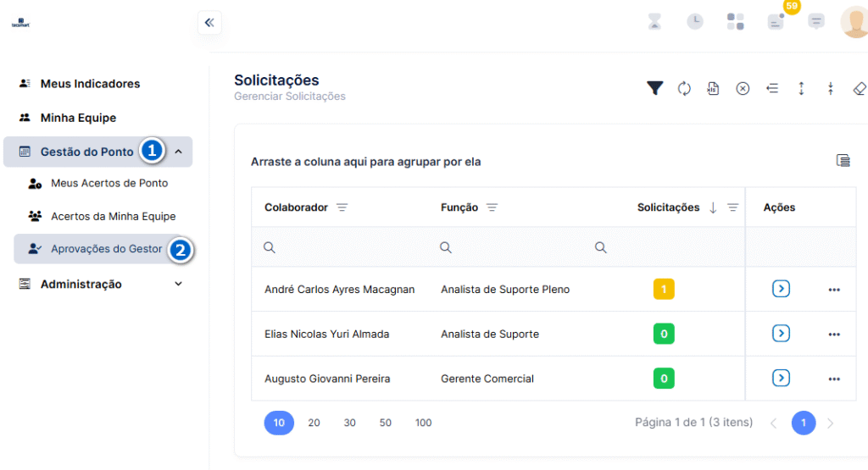The image size is (868, 470).
Task: Export the table to XLS
Action: tap(713, 88)
